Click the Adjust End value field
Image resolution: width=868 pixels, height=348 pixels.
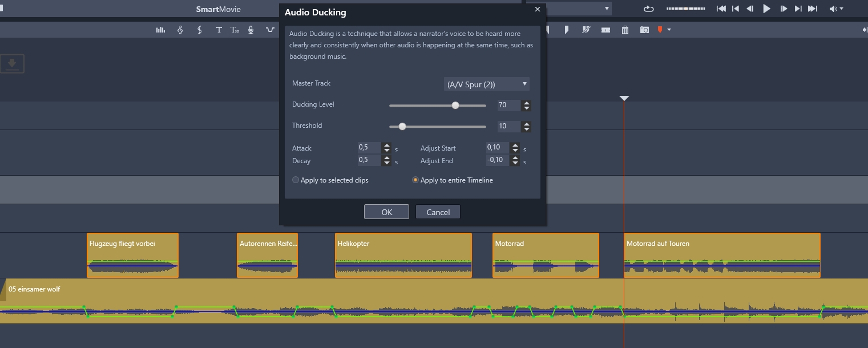click(497, 160)
